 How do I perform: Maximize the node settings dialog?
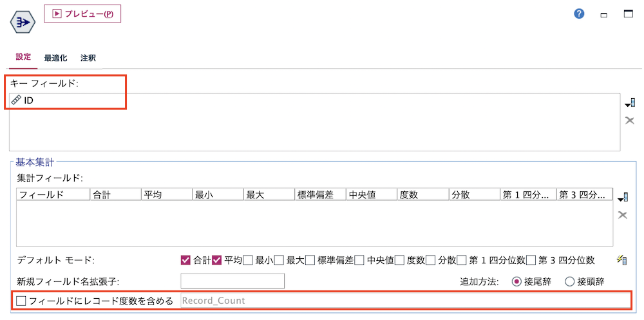coord(629,14)
